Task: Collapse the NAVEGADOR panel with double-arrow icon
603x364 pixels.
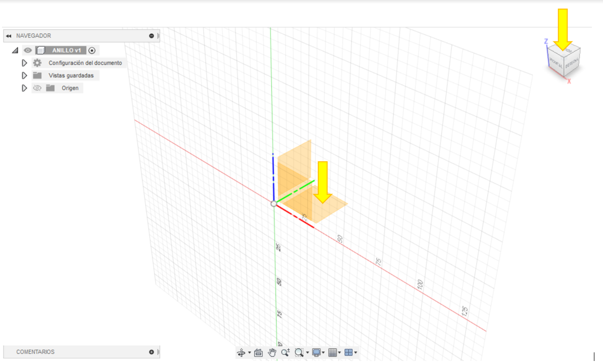Action: pyautogui.click(x=9, y=36)
